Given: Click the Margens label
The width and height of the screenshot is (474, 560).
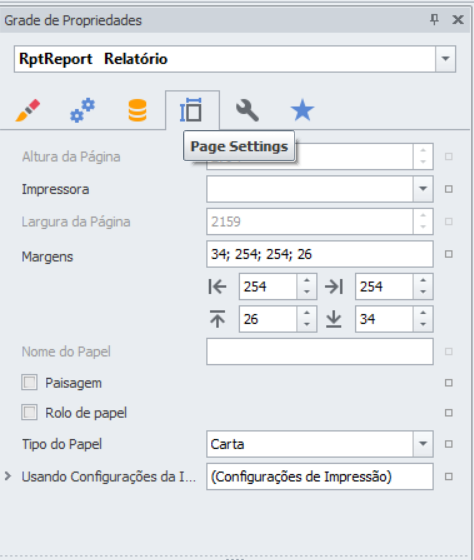Looking at the screenshot, I should [x=47, y=257].
